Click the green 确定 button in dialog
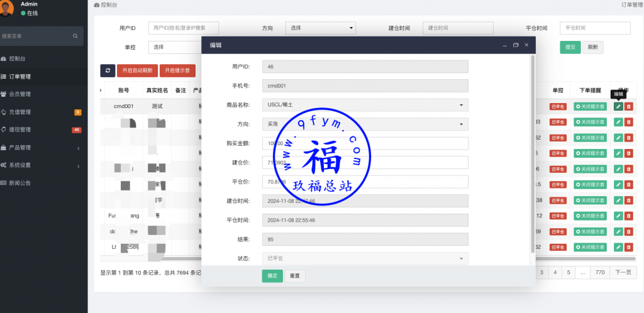644x313 pixels. pyautogui.click(x=272, y=276)
